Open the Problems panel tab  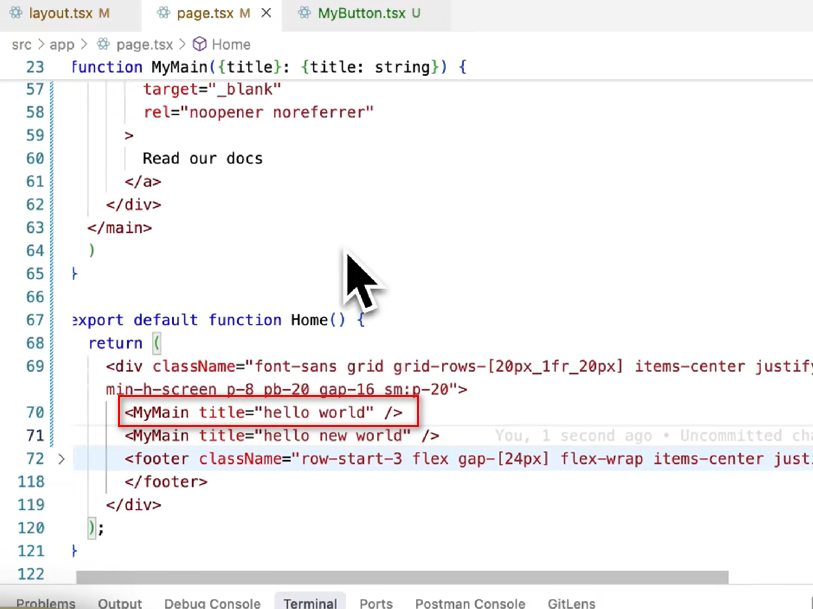pyautogui.click(x=46, y=603)
